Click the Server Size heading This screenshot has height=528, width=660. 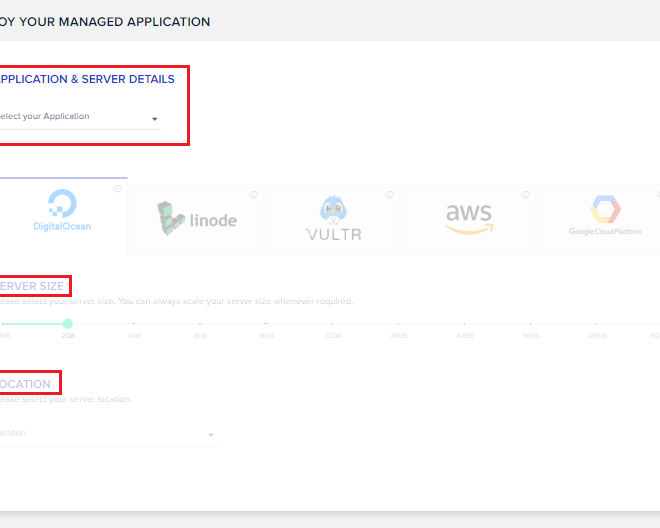click(x=32, y=286)
